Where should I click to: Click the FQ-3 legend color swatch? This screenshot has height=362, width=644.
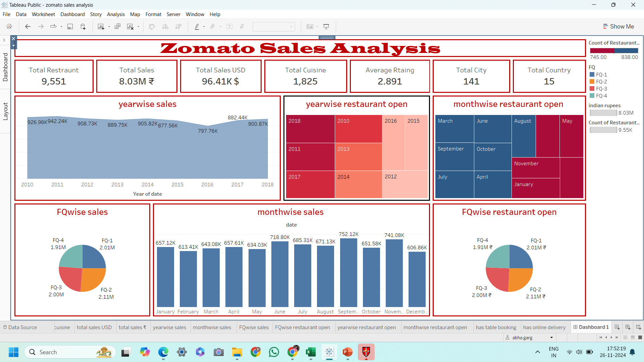click(x=592, y=89)
